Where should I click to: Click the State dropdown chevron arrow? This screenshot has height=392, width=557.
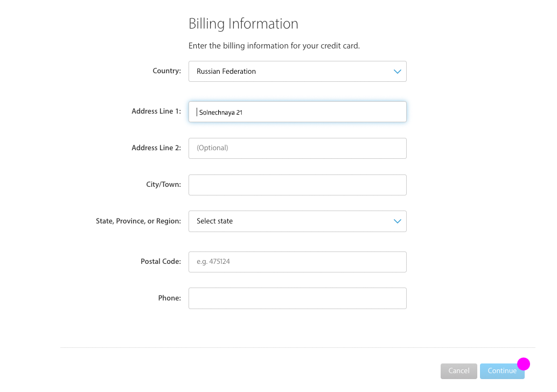coord(398,221)
